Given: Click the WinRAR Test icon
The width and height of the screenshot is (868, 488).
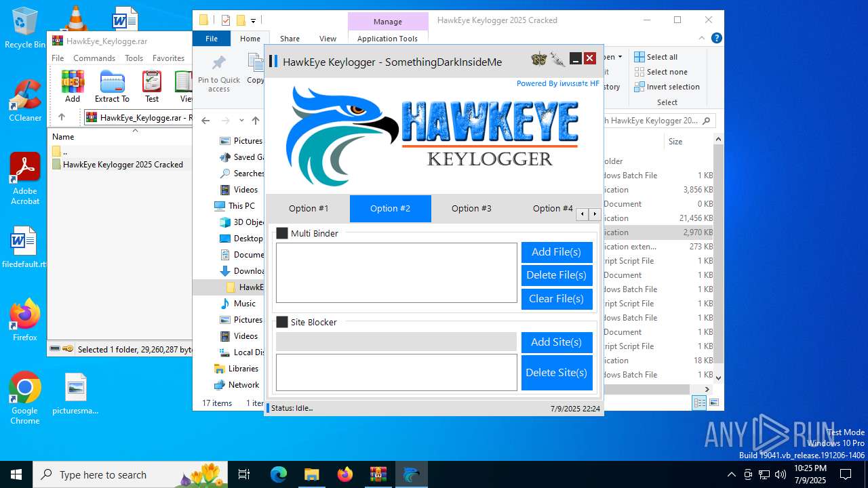Looking at the screenshot, I should (x=152, y=86).
